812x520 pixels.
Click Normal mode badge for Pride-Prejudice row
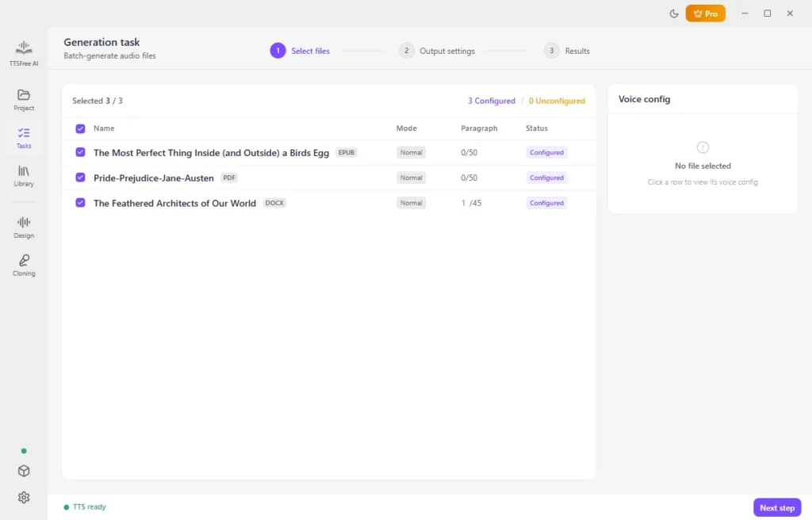pos(412,178)
